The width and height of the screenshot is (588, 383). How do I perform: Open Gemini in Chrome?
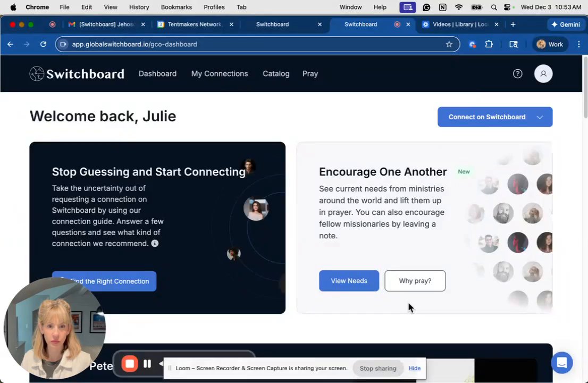[x=566, y=24]
